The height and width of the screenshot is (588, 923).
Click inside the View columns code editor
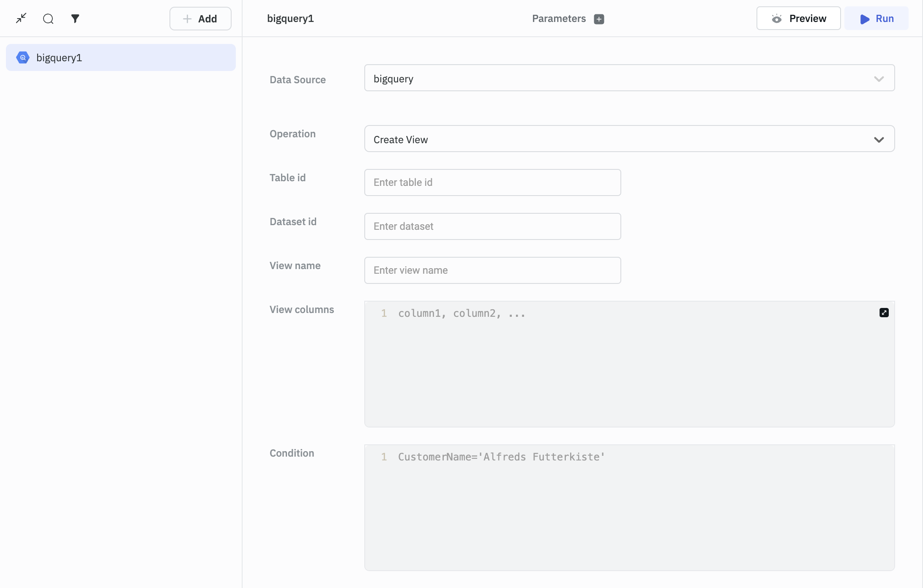(x=629, y=367)
